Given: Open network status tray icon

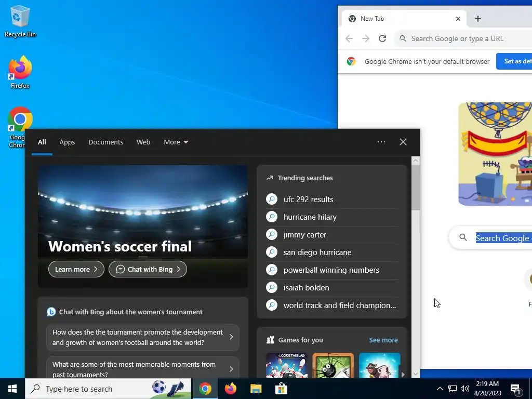Looking at the screenshot, I should pos(453,389).
